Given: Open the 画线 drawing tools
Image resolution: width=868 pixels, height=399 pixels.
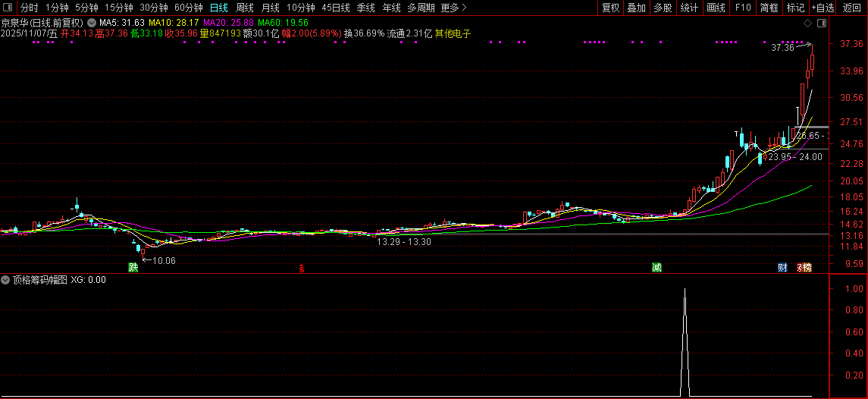Looking at the screenshot, I should [x=716, y=8].
